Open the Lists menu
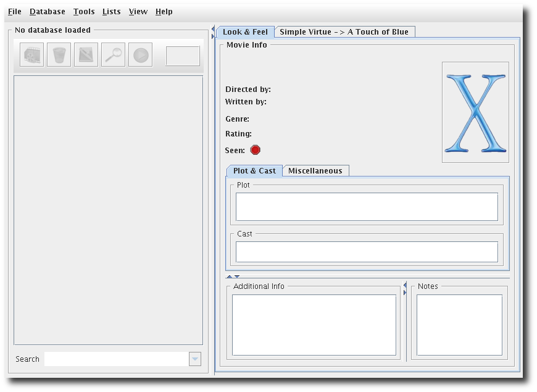 [x=111, y=12]
